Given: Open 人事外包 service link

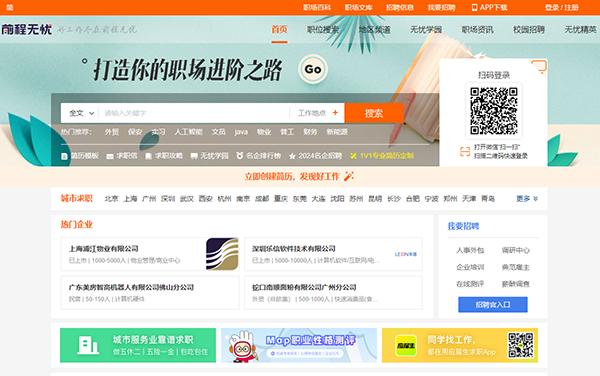Looking at the screenshot, I should [x=470, y=250].
